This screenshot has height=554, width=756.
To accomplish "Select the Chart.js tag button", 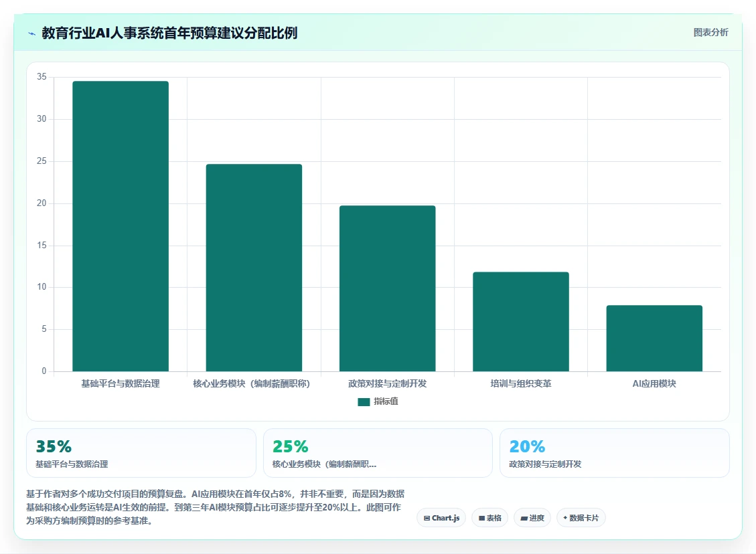I will click(x=441, y=518).
